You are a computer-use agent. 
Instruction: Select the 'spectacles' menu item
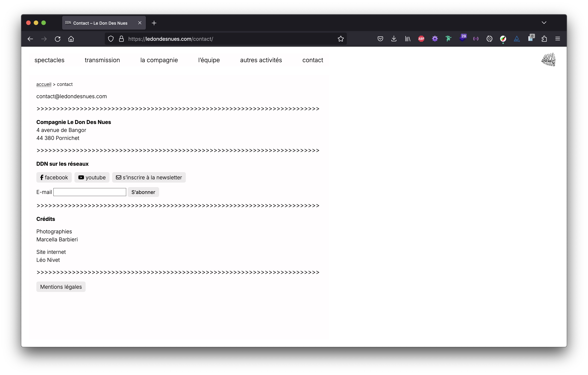[49, 60]
